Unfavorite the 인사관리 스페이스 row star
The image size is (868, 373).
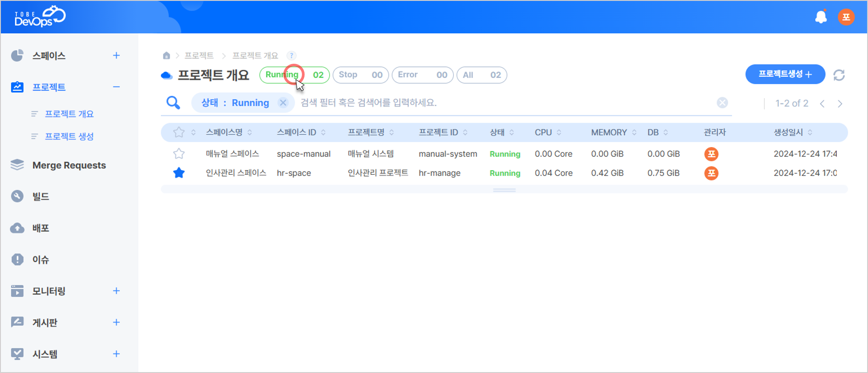tap(179, 173)
